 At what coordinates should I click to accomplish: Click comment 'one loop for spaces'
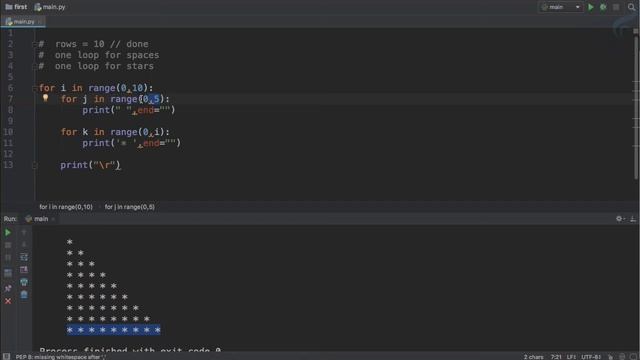click(107, 55)
